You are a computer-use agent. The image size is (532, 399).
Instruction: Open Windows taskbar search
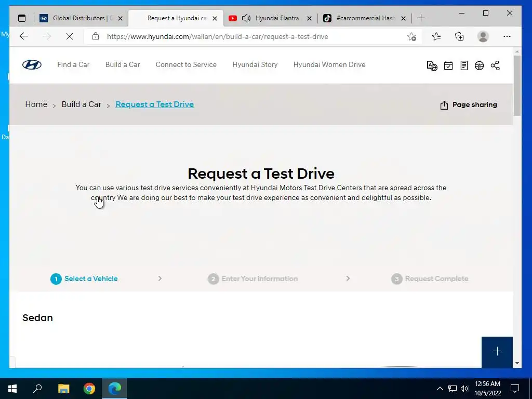click(x=37, y=389)
